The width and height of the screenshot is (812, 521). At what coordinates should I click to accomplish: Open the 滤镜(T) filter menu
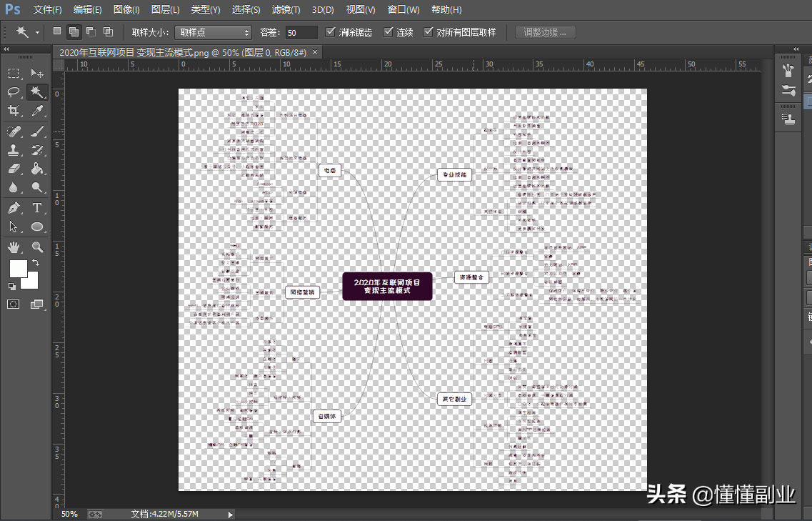coord(286,10)
